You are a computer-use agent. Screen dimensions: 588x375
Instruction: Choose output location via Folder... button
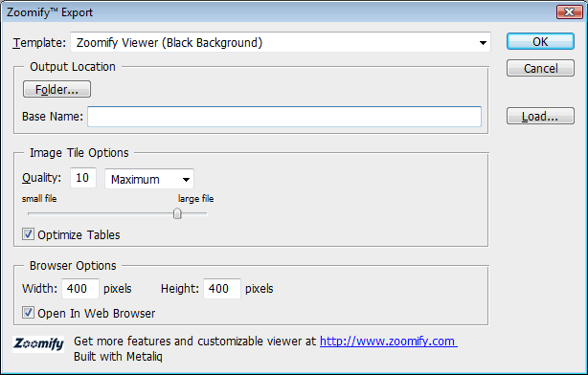tap(57, 89)
